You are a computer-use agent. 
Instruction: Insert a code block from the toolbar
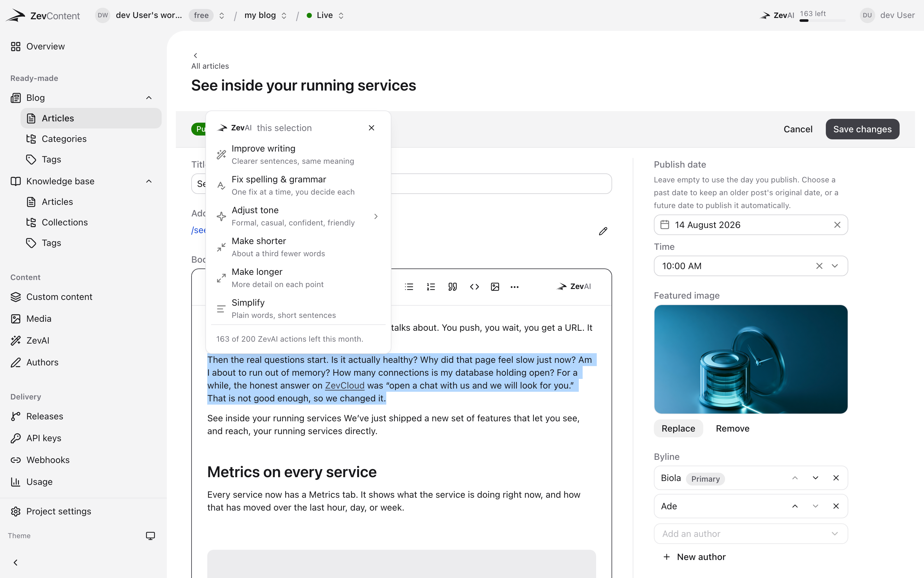coord(474,287)
